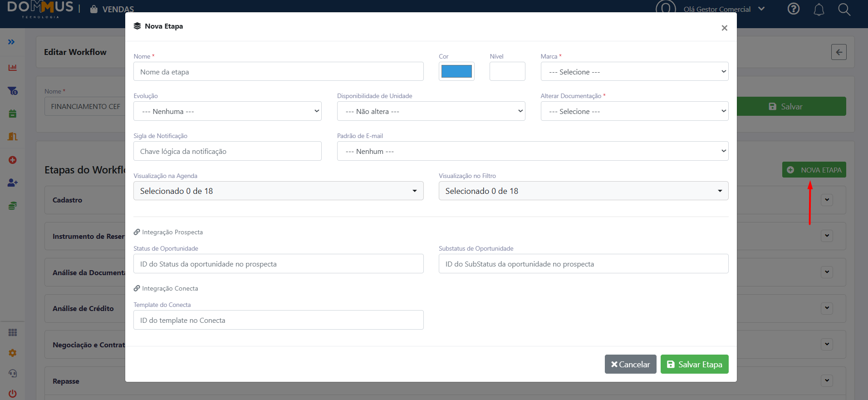
Task: Open the chart reports icon in sidebar
Action: 13,68
